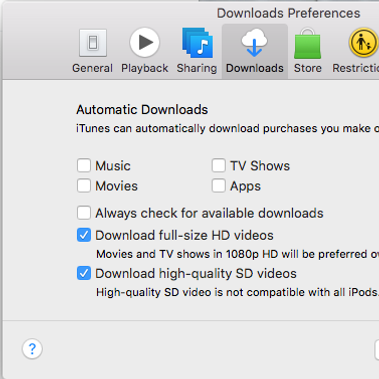Check the Apps checkbox

[x=218, y=186]
